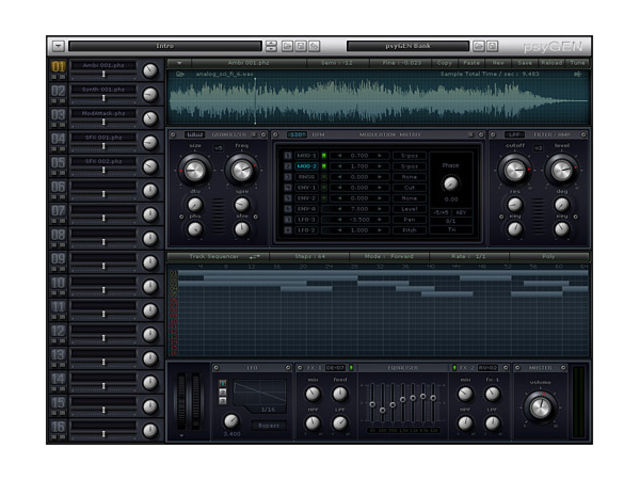Click the FX-1 feed knob
The height and width of the screenshot is (480, 640).
[x=340, y=394]
